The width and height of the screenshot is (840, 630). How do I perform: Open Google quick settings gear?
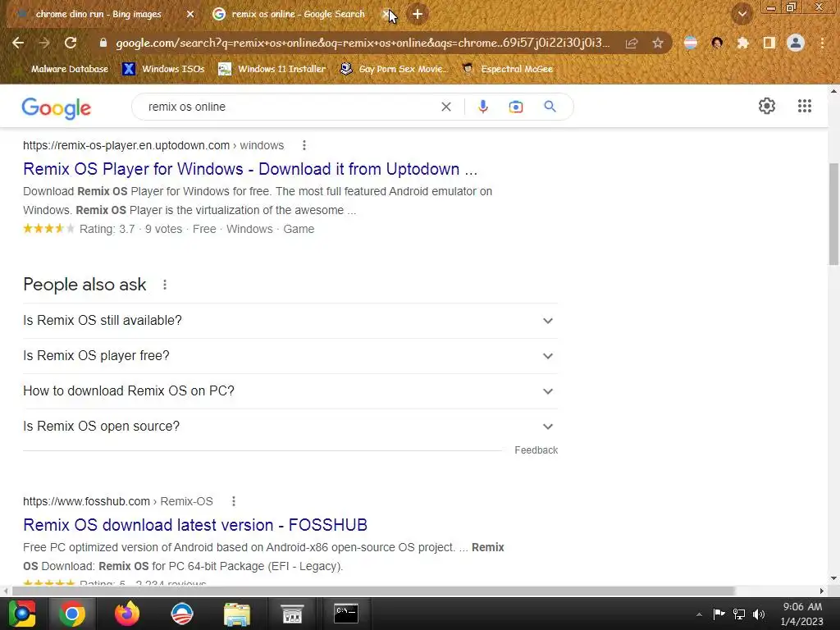point(767,106)
